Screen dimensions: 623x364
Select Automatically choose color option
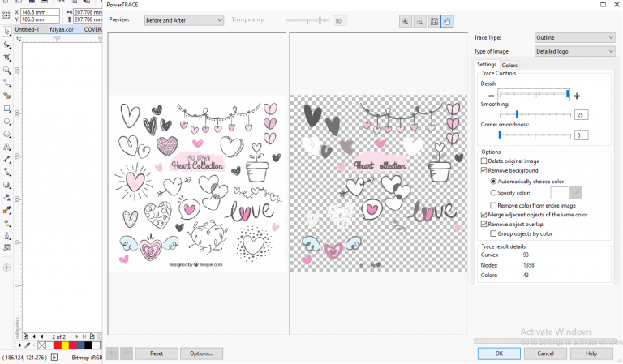[493, 182]
